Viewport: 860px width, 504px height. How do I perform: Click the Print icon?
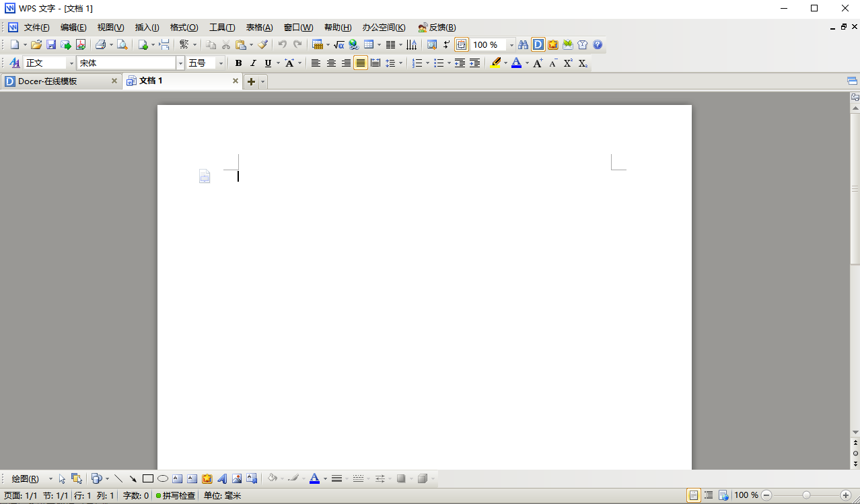tap(100, 45)
